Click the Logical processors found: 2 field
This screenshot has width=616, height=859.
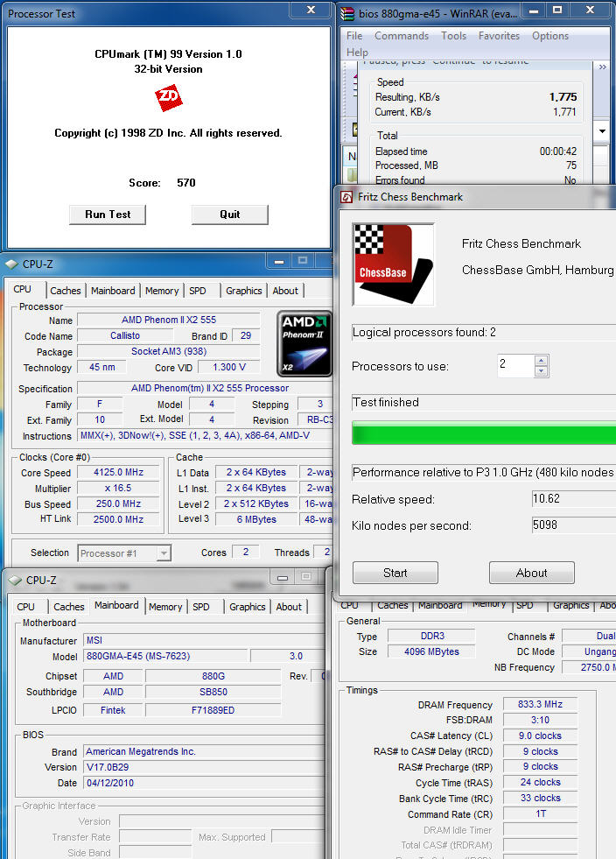(484, 333)
